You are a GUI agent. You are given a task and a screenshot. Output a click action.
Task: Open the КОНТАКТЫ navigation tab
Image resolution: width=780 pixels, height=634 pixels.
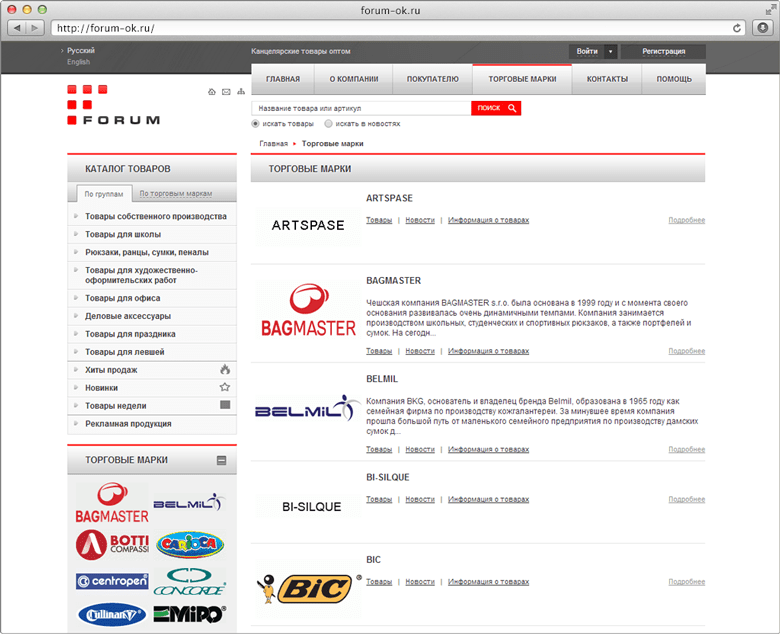click(607, 79)
